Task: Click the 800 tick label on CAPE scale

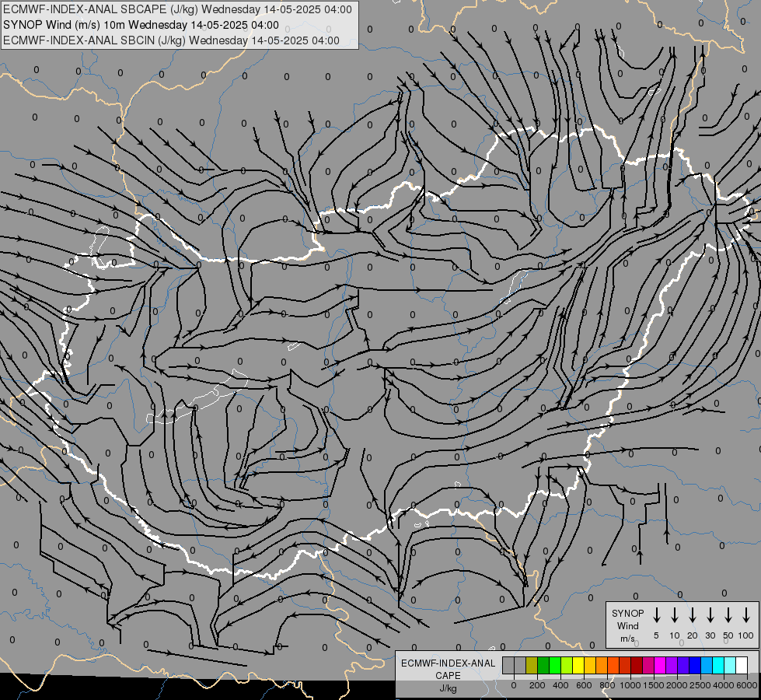Action: point(607,685)
